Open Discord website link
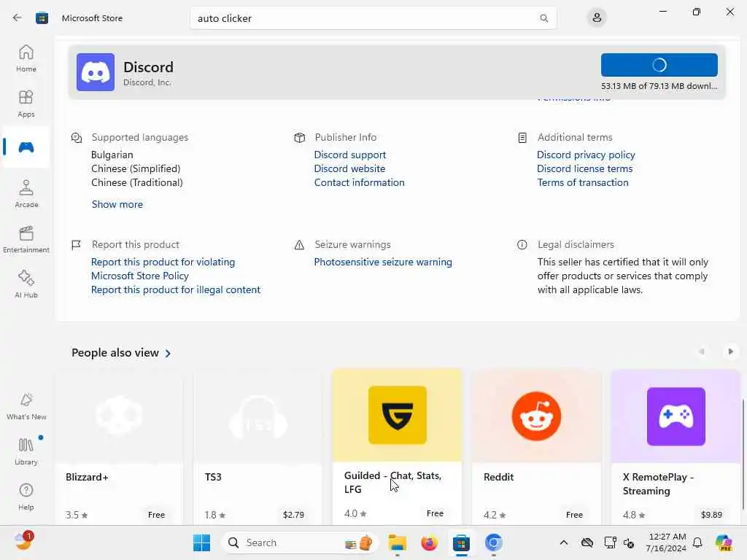Screen dimensions: 747x560 349,168
